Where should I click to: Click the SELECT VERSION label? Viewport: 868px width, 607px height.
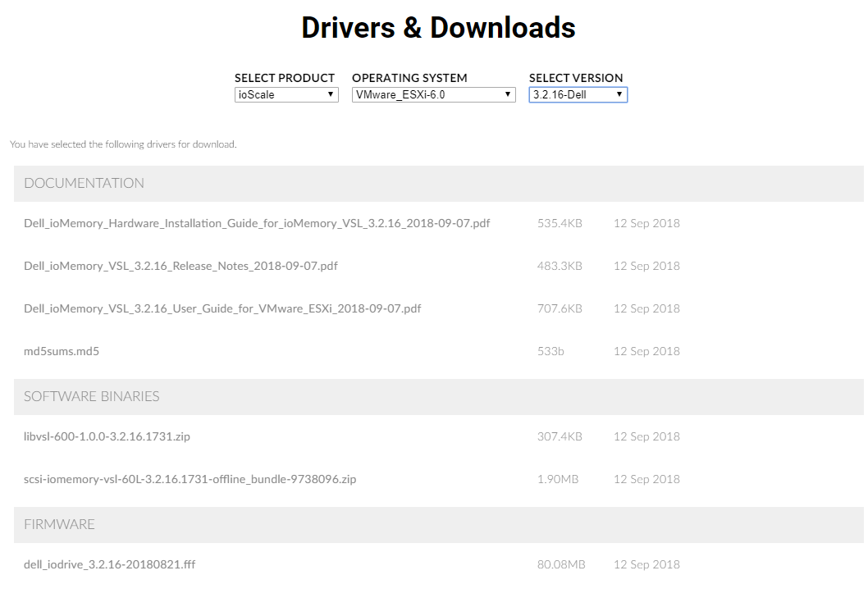(576, 78)
